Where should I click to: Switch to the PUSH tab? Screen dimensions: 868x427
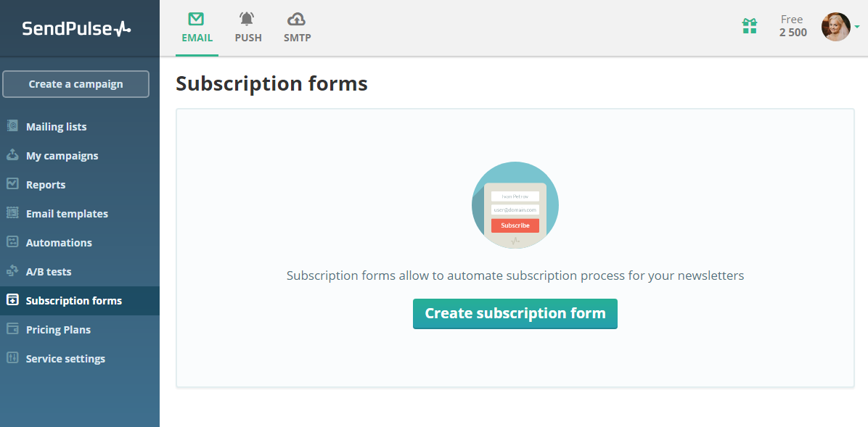[x=248, y=28]
